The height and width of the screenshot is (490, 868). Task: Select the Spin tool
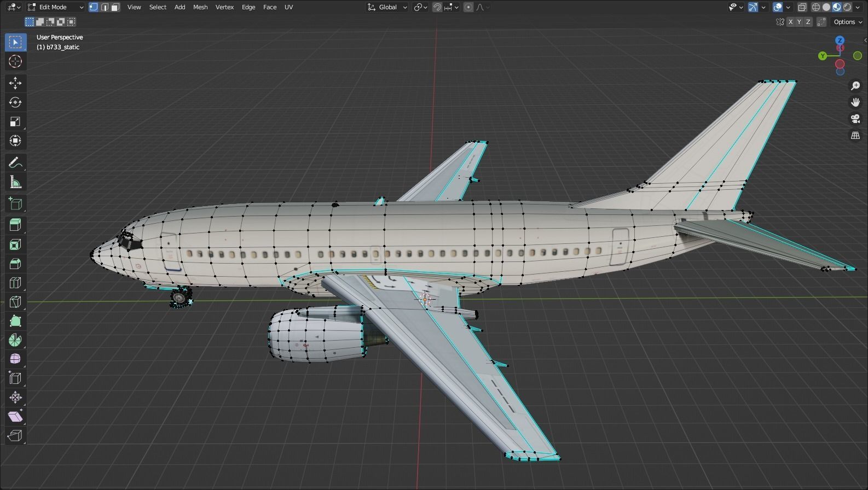tap(15, 340)
